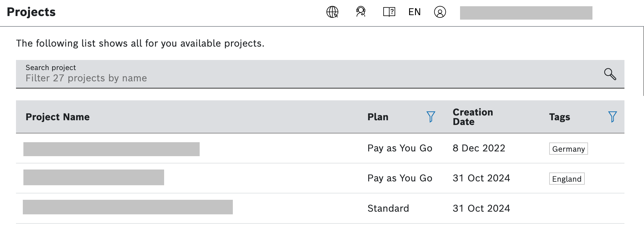Click the Plan column header label

[378, 117]
